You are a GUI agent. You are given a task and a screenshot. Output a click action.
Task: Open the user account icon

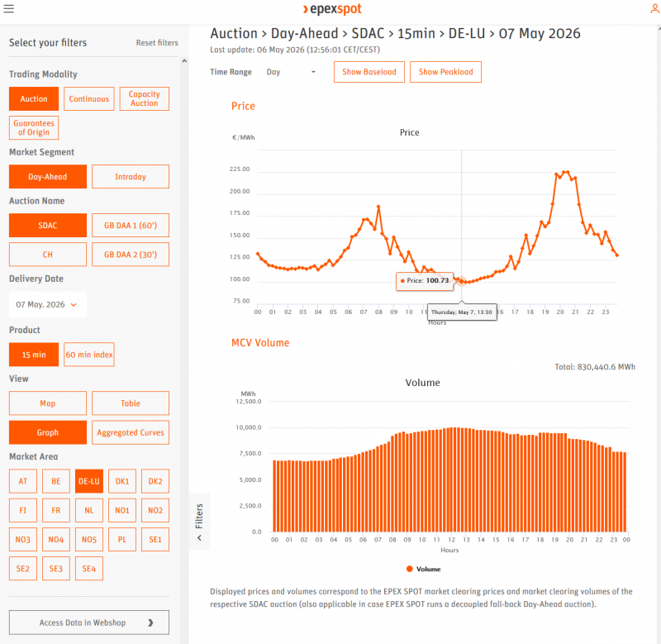point(654,8)
